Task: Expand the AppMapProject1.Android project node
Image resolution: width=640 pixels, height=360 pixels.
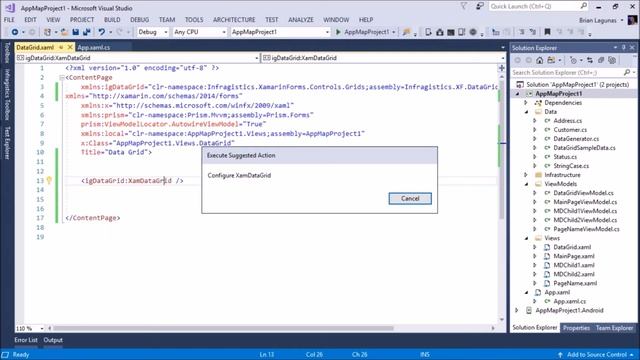Action: 517,311
